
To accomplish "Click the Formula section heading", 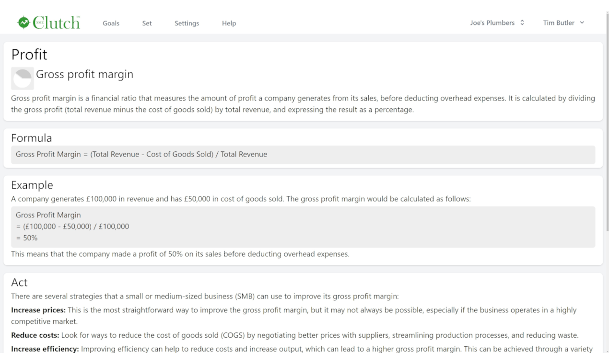I will (x=32, y=138).
